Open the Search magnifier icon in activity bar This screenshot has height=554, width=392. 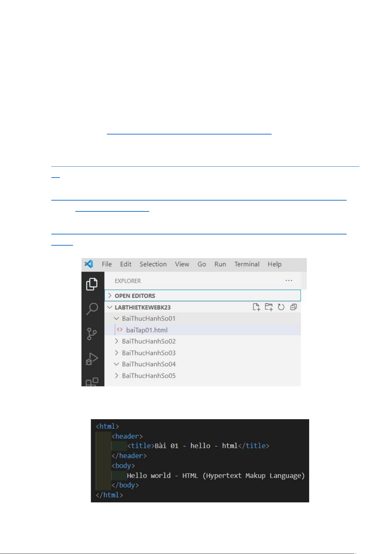[x=92, y=309]
